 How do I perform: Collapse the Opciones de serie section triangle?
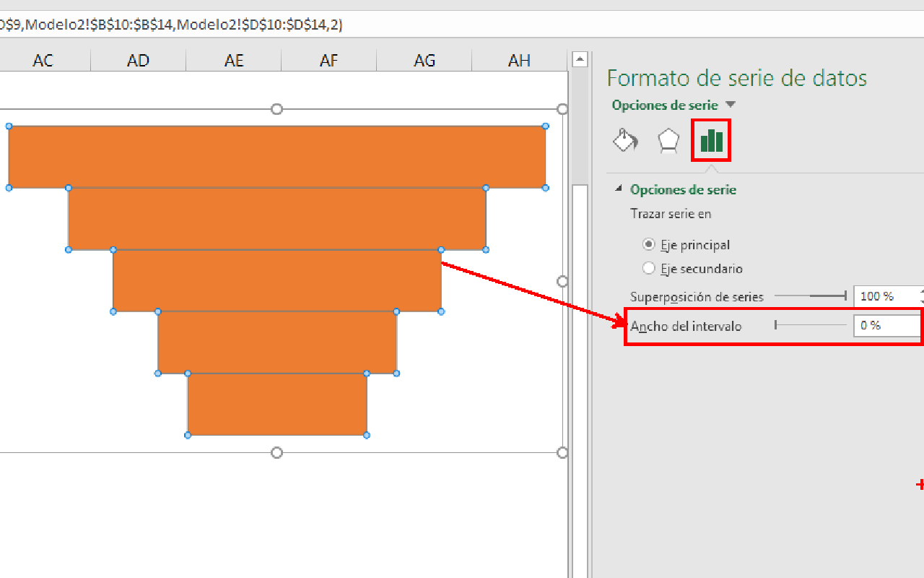[618, 189]
